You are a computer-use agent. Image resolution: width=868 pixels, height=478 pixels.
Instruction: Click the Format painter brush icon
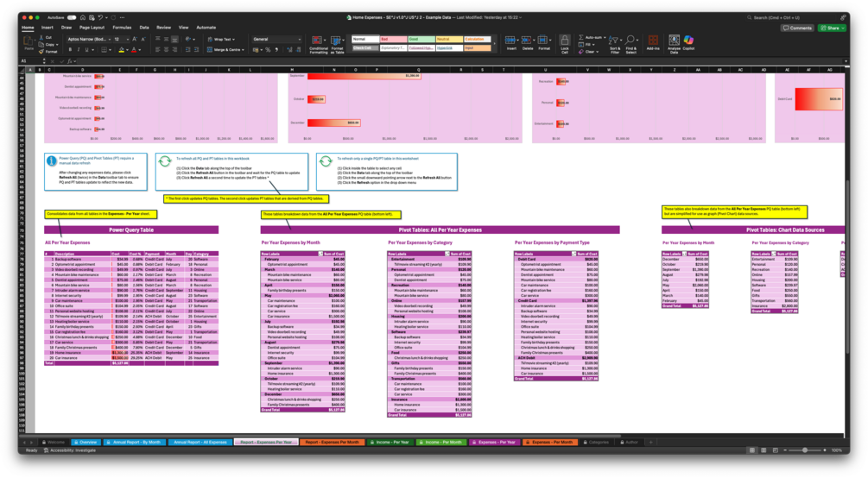point(41,51)
